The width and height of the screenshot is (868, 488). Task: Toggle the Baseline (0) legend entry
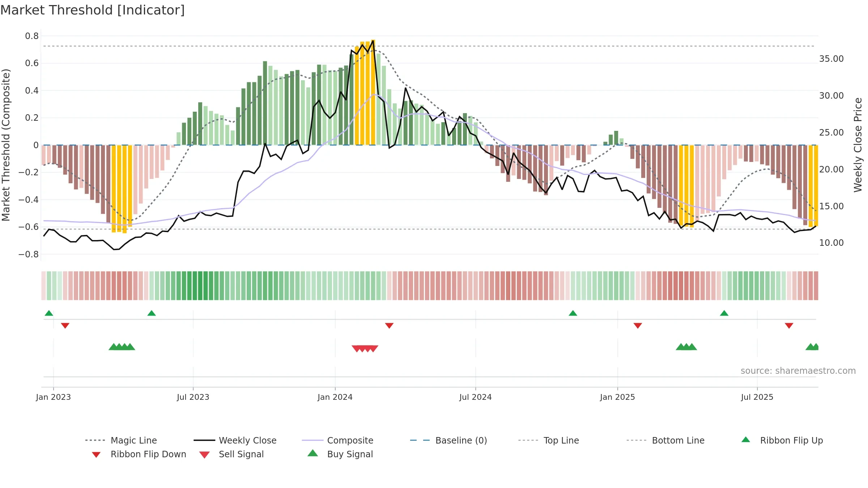(x=448, y=440)
